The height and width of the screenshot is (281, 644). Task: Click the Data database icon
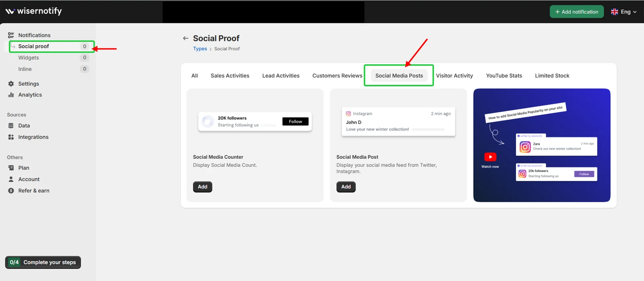click(11, 126)
